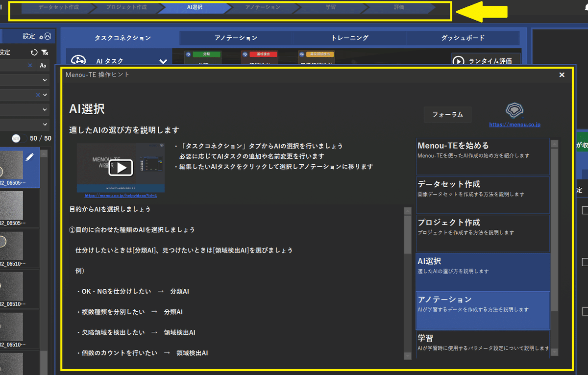Image resolution: width=588 pixels, height=375 pixels.
Task: Click the pencil edit icon on first thumbnail
Action: click(x=29, y=157)
